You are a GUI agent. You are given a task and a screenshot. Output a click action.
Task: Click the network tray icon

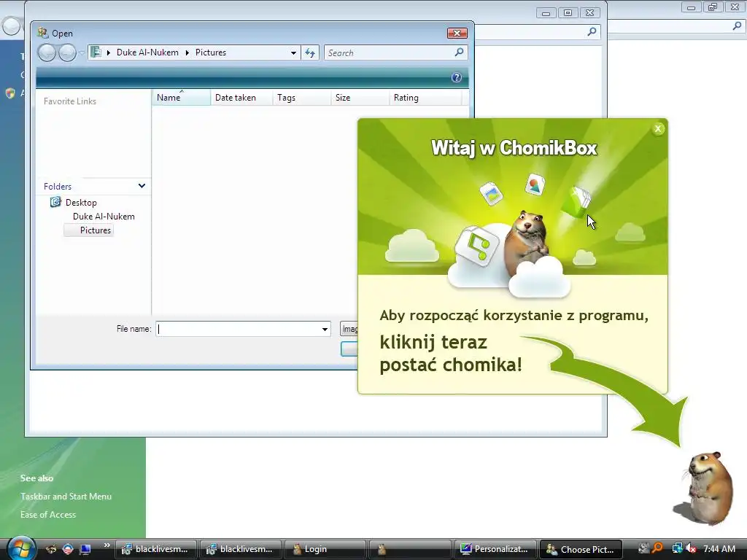677,548
